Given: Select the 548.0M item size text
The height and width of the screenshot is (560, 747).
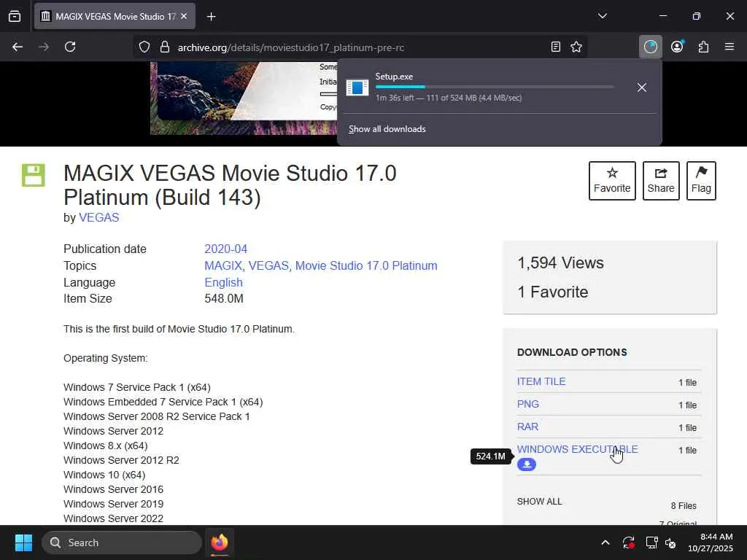Looking at the screenshot, I should coord(224,298).
